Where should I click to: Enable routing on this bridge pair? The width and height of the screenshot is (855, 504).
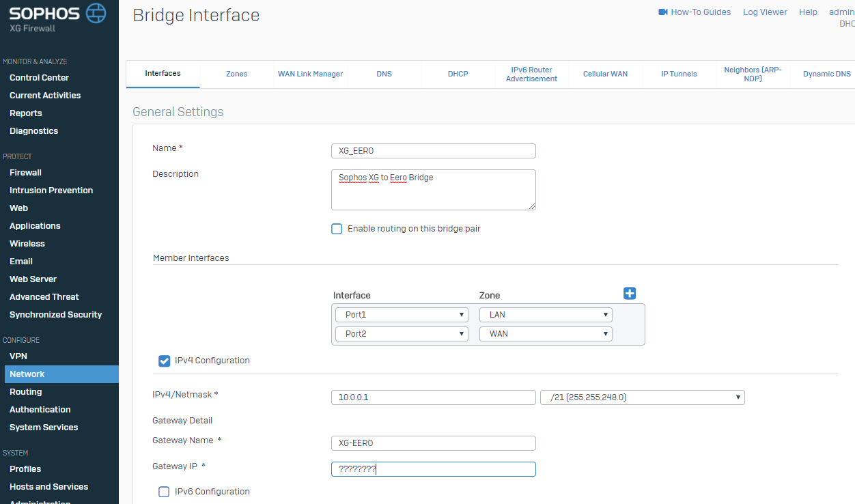pyautogui.click(x=337, y=229)
